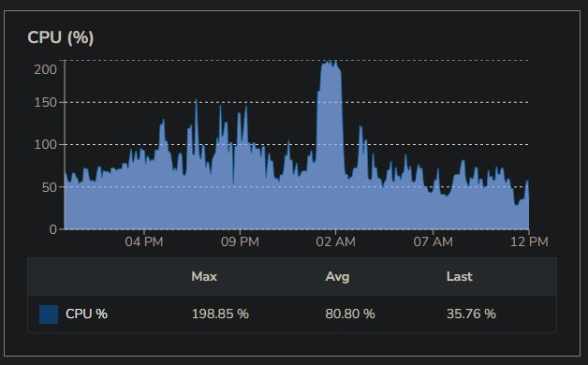Click the 80.80 % average value
588x365 pixels.
tap(350, 314)
